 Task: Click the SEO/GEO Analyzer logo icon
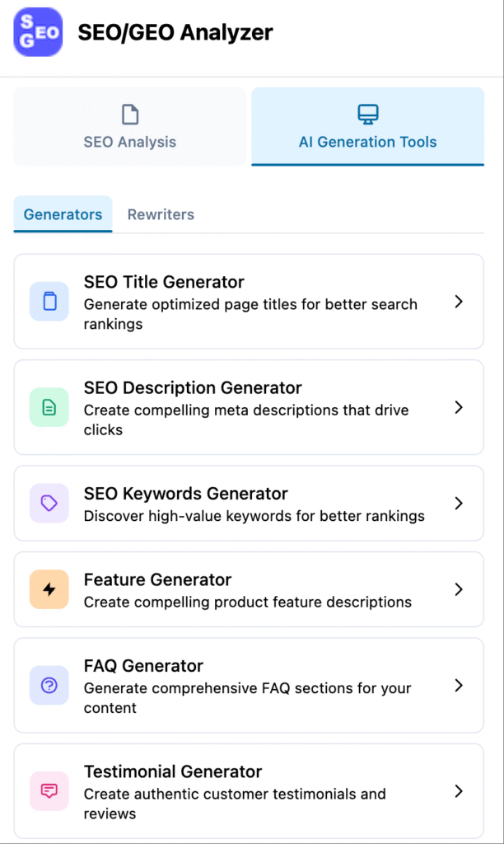coord(37,32)
